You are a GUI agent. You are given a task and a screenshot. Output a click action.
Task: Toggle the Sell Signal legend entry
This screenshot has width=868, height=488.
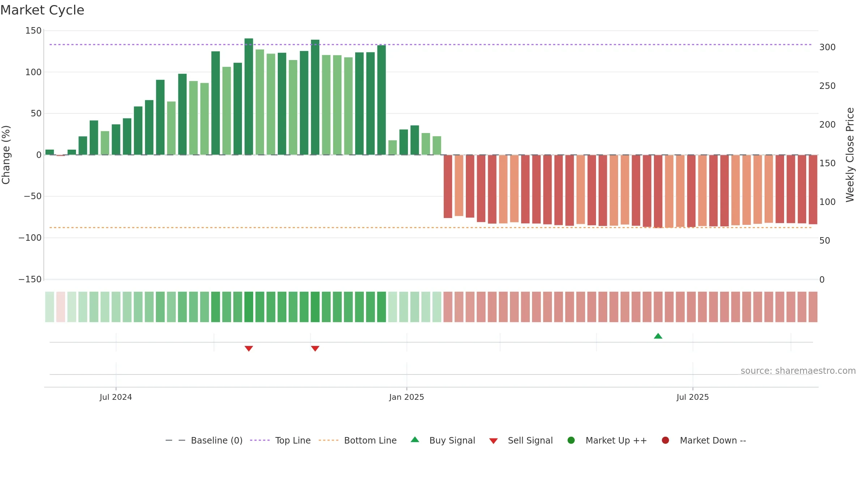point(521,440)
